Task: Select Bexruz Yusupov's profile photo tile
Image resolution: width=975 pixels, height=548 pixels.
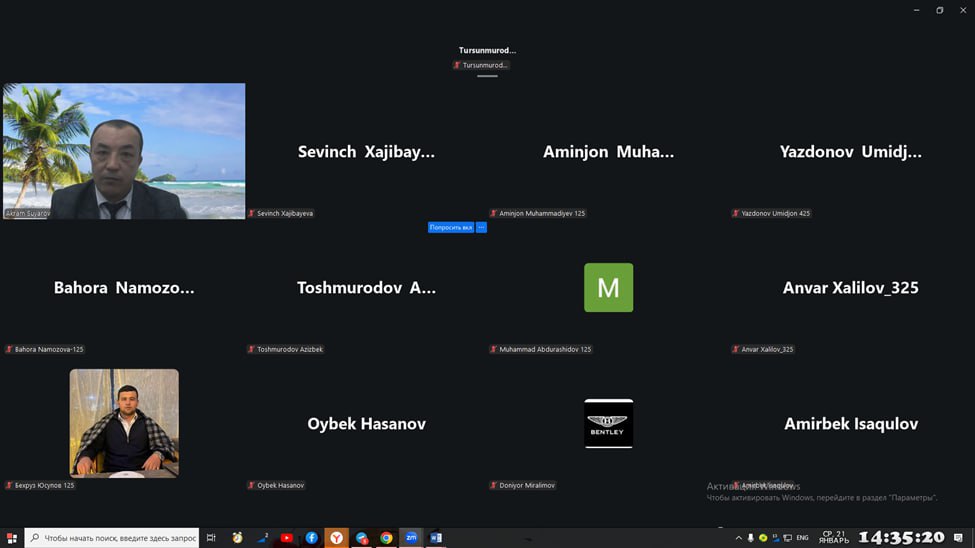Action: [x=124, y=423]
